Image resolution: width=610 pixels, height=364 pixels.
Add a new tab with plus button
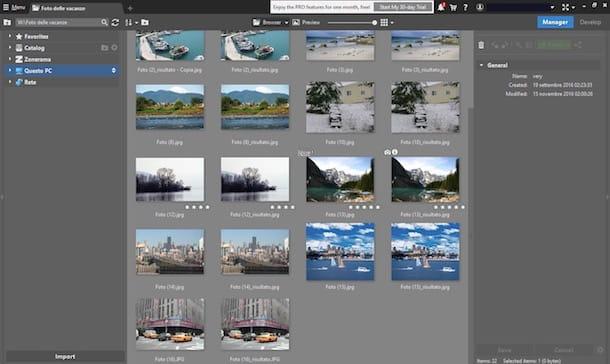pyautogui.click(x=130, y=8)
